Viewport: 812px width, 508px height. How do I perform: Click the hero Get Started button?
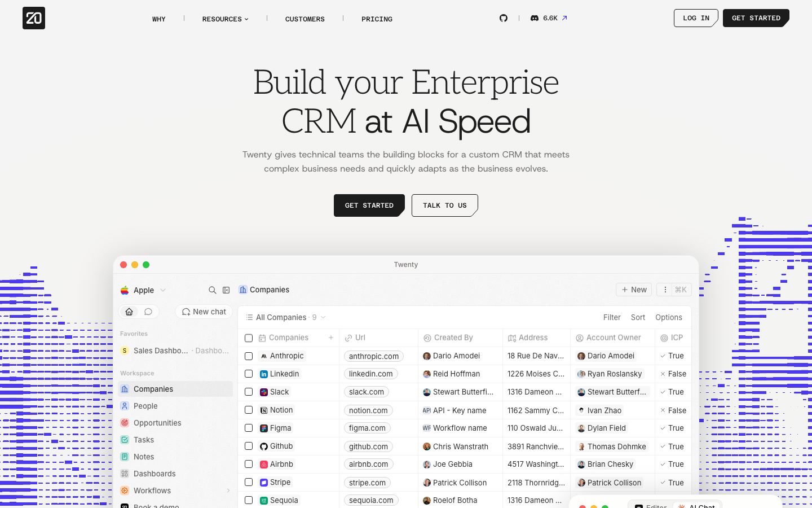(369, 205)
